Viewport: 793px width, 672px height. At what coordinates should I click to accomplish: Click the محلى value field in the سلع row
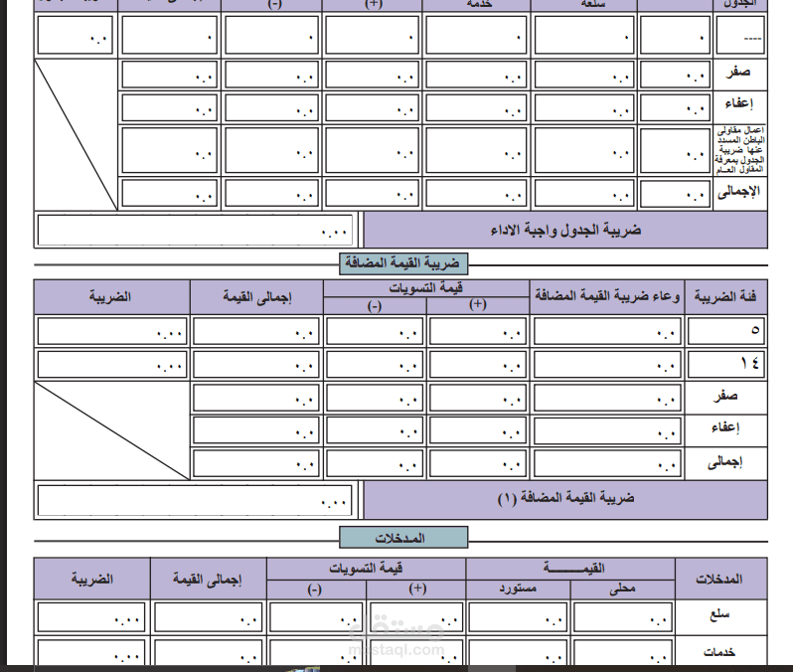(623, 617)
